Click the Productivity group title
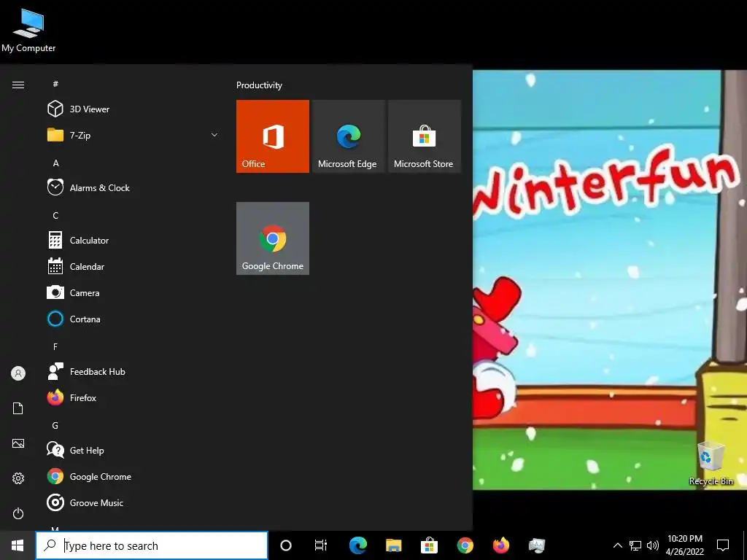This screenshot has height=560, width=747. (x=259, y=85)
